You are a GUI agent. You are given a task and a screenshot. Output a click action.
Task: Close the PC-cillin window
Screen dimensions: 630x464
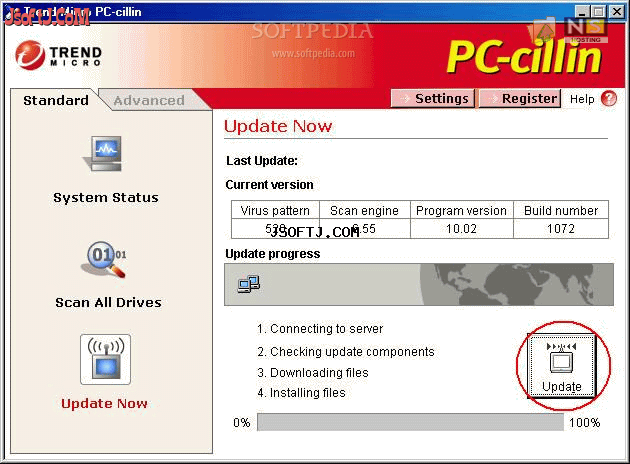click(x=617, y=11)
